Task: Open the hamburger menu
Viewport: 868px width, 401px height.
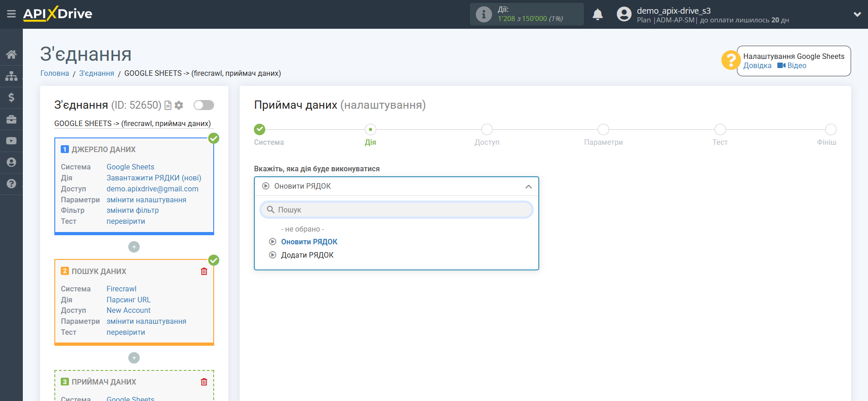Action: (11, 14)
